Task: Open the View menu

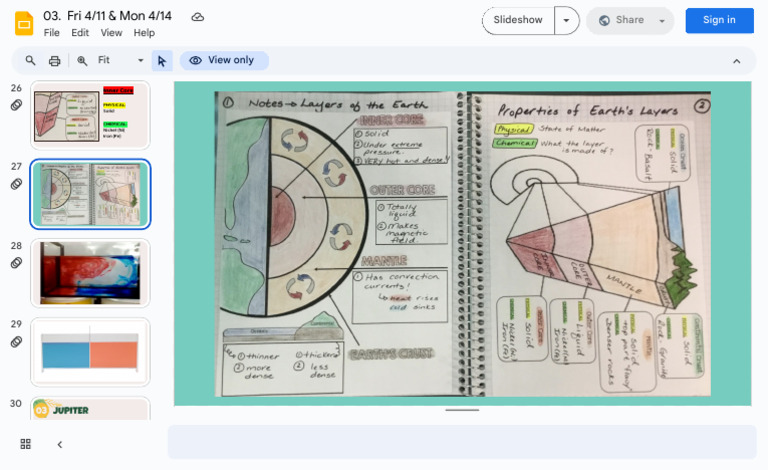Action: click(x=111, y=33)
